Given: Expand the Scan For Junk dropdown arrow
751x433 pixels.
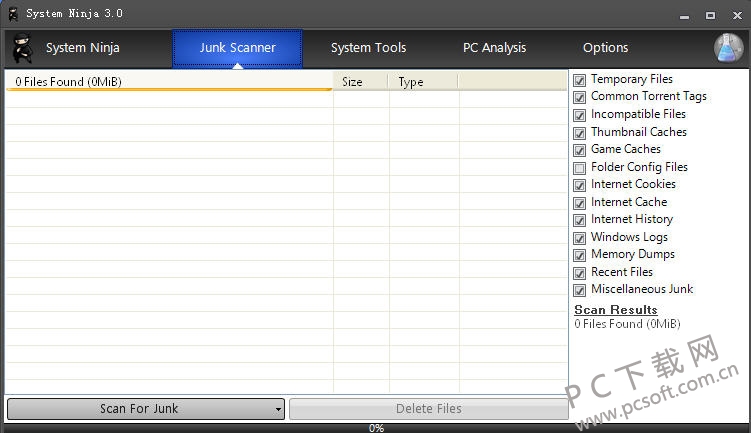Looking at the screenshot, I should tap(278, 409).
